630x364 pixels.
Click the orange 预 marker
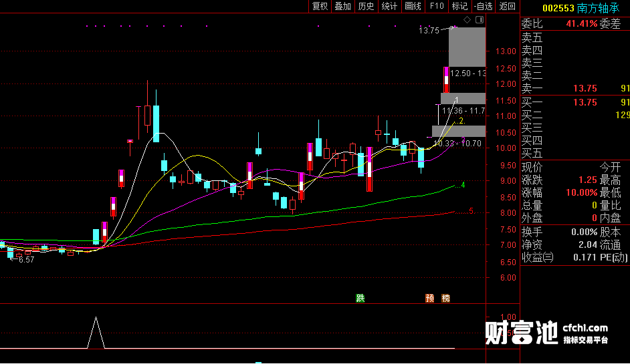point(429,298)
